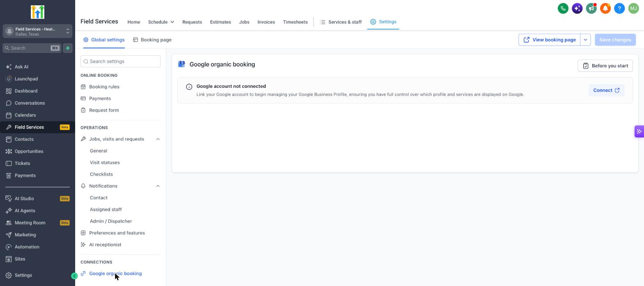Open General under Jobs settings

(x=99, y=151)
